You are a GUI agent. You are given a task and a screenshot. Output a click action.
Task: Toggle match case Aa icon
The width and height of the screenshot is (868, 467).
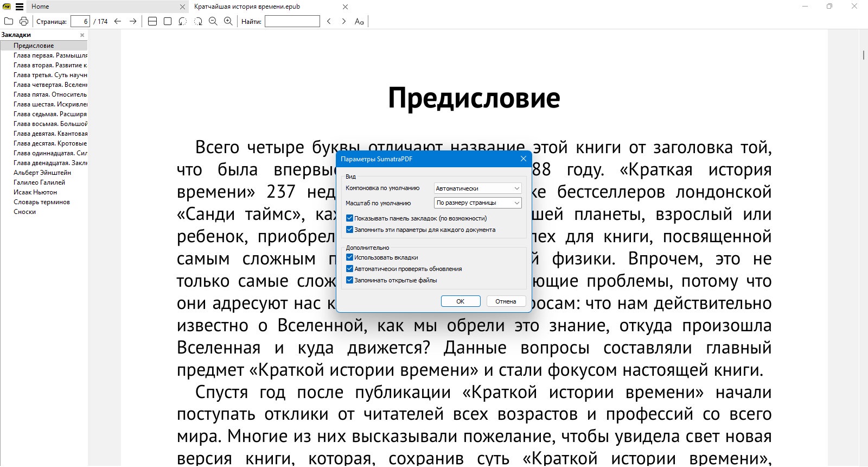point(359,21)
